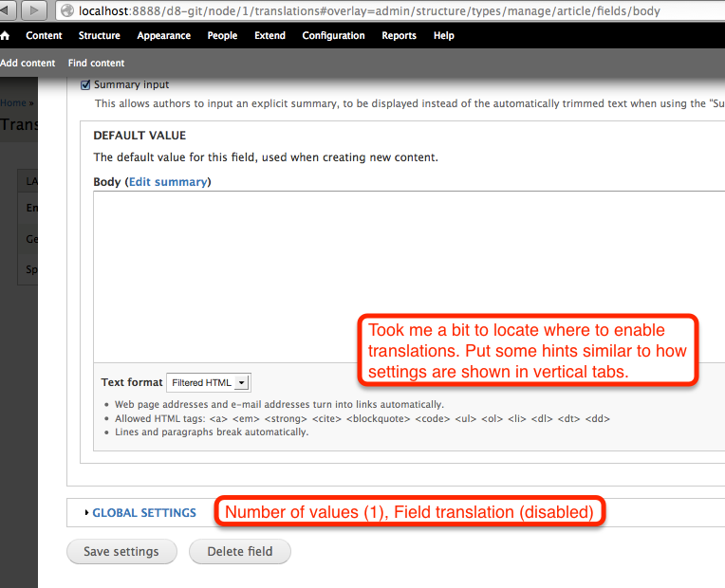Viewport: 725px width, 588px height.
Task: Open the Help admin menu
Action: [x=444, y=36]
